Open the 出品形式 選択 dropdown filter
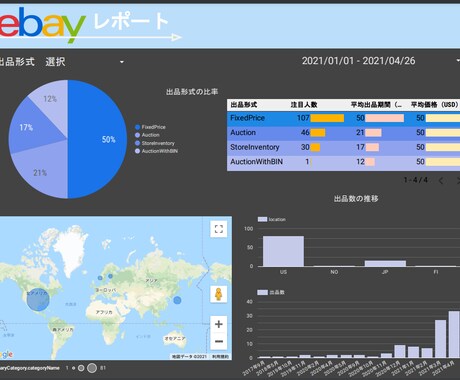This screenshot has height=380, width=460. 62,62
